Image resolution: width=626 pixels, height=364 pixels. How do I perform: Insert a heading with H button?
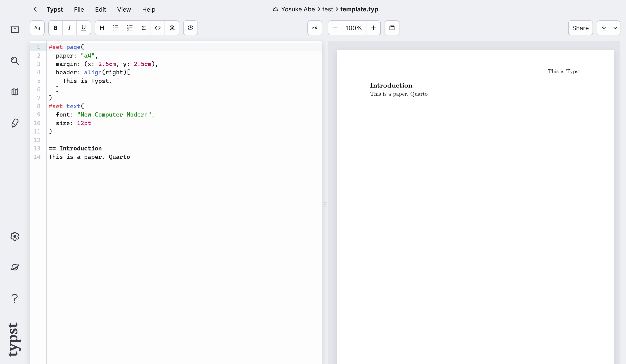[102, 28]
